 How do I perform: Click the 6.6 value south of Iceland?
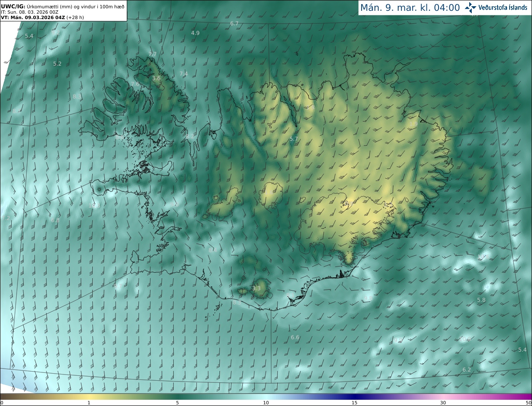[x=295, y=337]
